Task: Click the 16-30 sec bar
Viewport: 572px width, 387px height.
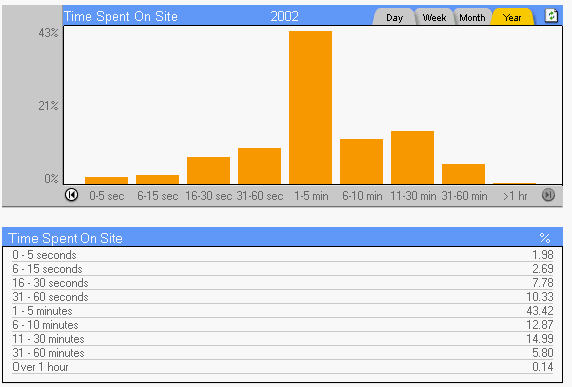Action: (208, 170)
